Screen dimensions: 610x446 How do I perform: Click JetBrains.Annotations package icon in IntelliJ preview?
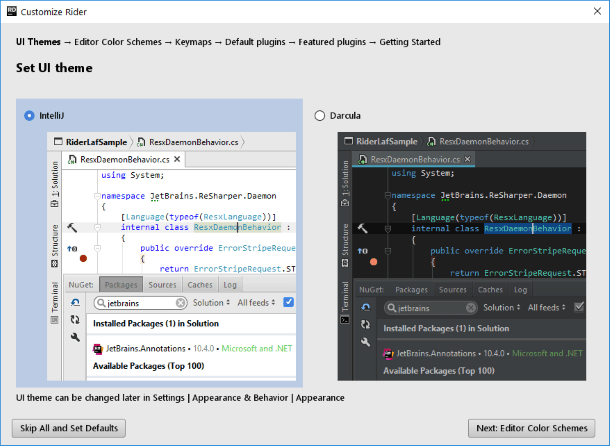coord(97,349)
